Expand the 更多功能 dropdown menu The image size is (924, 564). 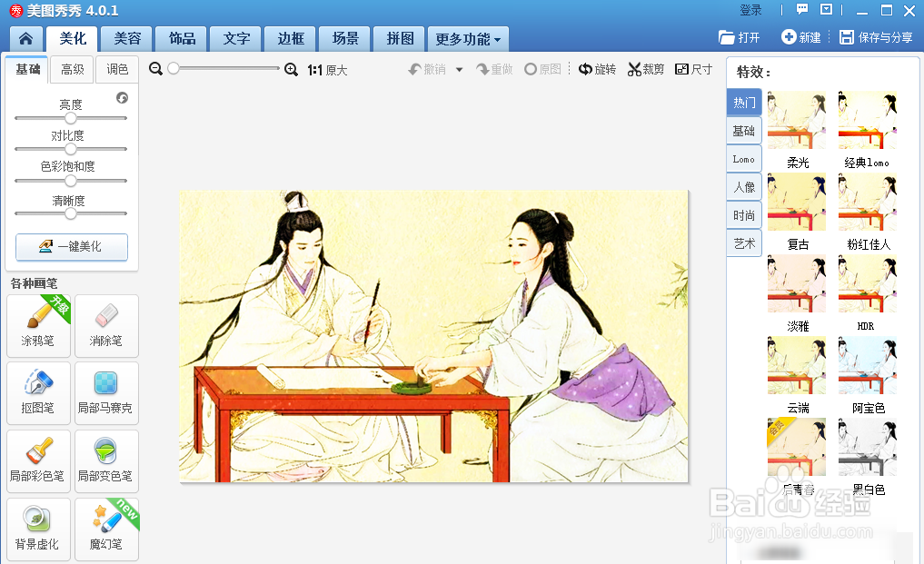coord(468,39)
